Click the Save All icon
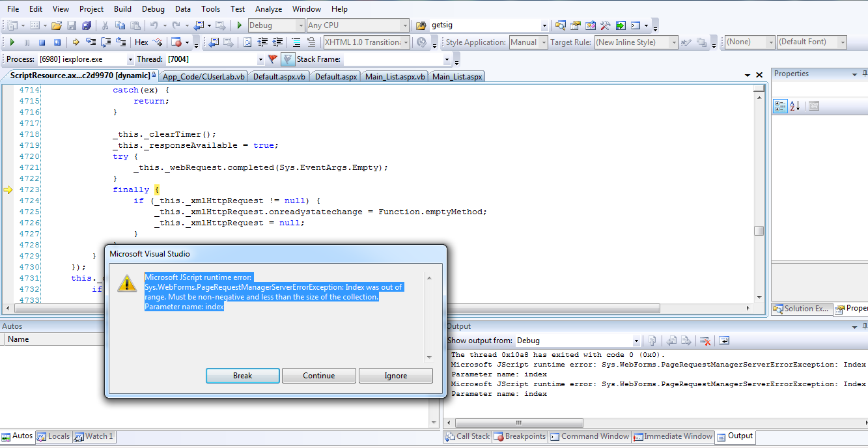The image size is (868, 448). 86,25
